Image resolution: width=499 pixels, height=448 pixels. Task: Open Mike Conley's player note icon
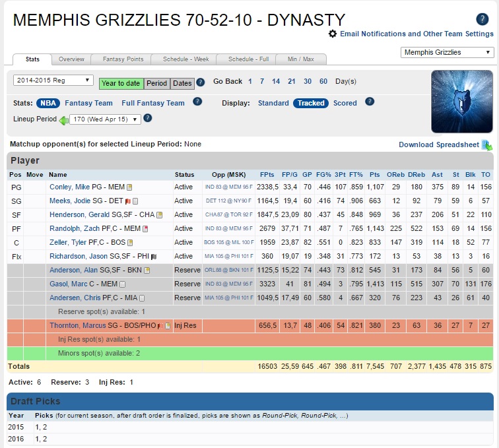pos(129,187)
